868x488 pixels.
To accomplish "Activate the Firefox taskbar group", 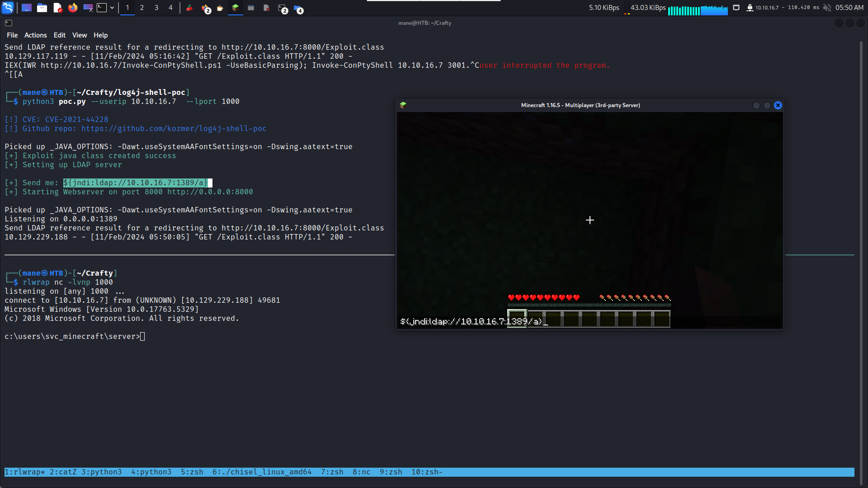I will click(x=206, y=8).
